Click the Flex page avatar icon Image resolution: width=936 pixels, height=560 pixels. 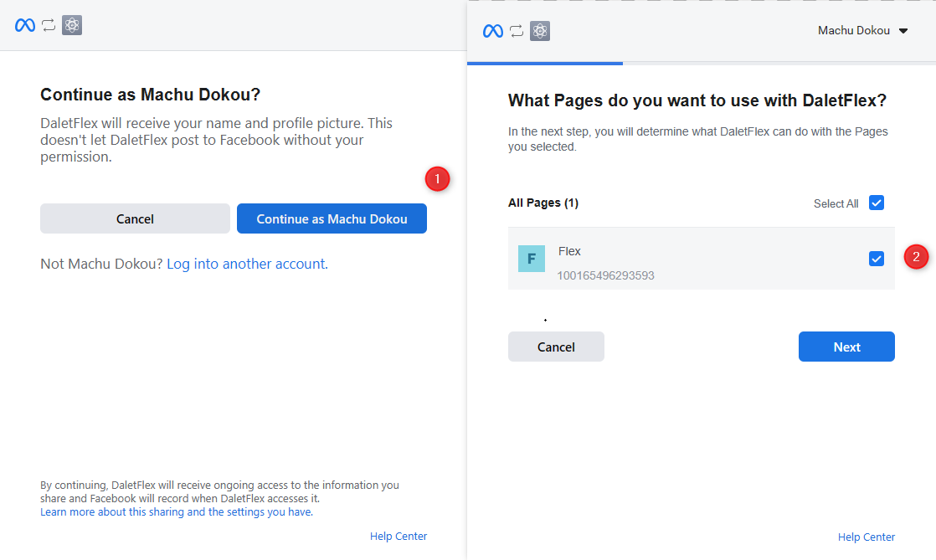532,259
